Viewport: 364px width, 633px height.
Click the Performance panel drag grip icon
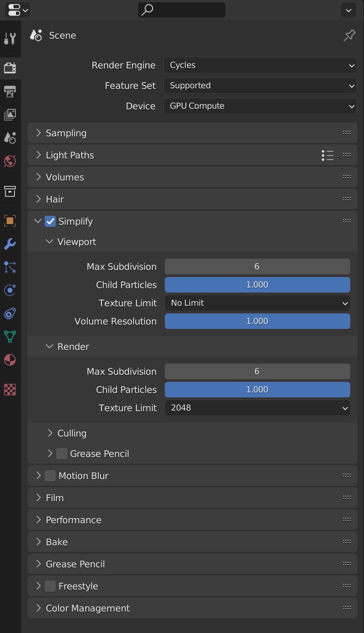click(x=347, y=519)
